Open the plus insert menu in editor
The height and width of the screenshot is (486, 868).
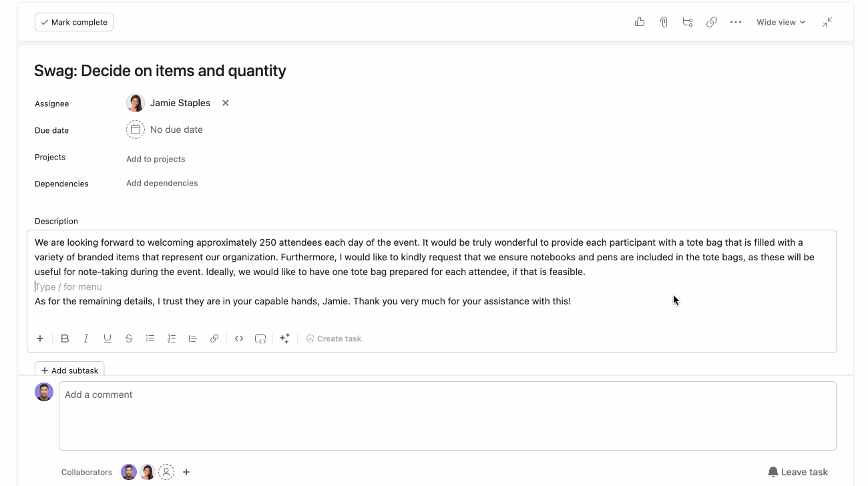(x=40, y=338)
